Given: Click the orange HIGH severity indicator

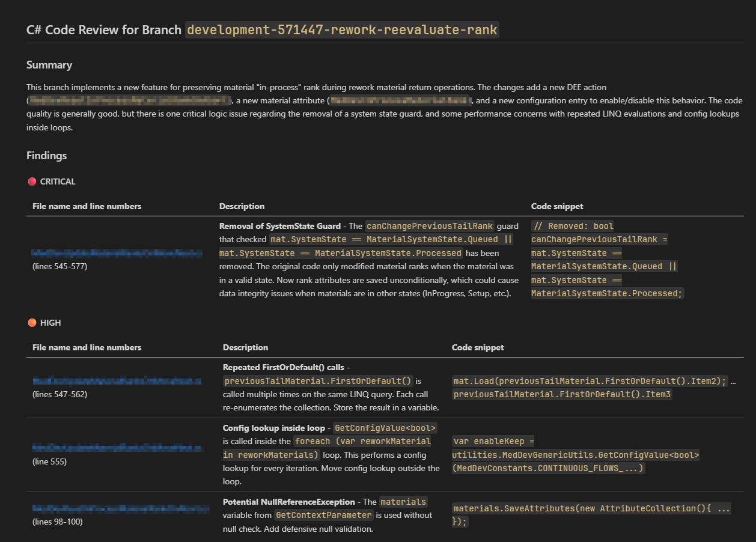Looking at the screenshot, I should (x=32, y=322).
